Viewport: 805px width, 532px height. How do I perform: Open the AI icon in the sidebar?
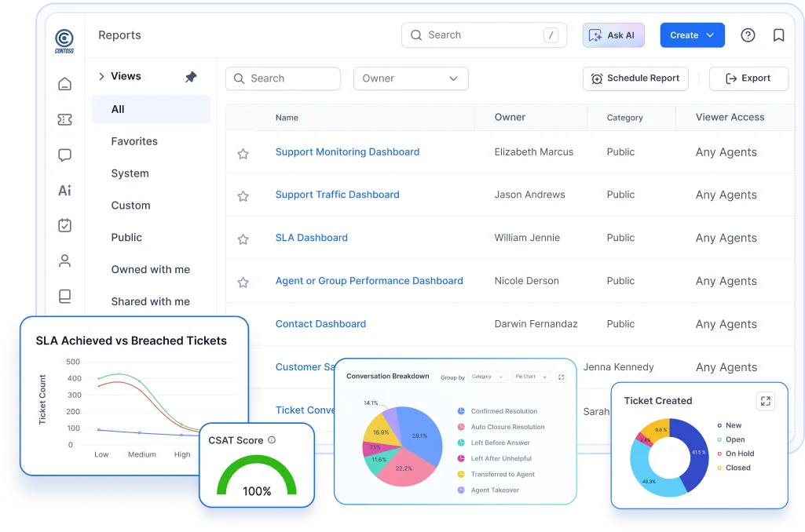pyautogui.click(x=64, y=191)
